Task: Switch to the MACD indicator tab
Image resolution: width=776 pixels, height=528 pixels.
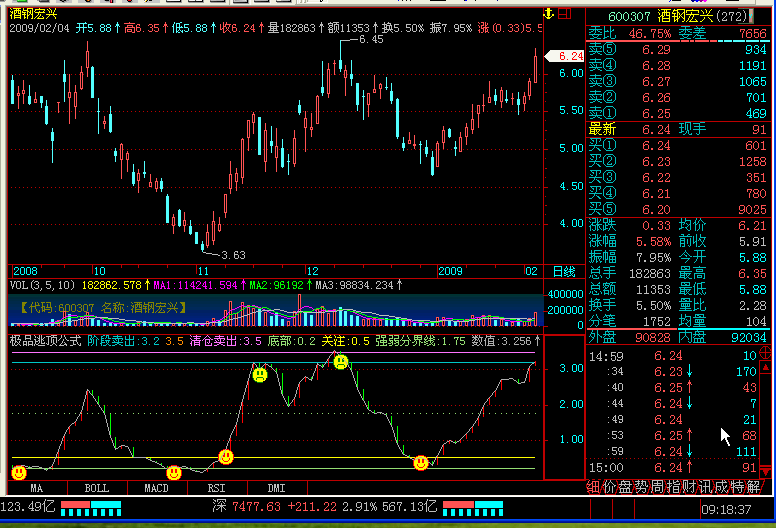Action: (157, 488)
